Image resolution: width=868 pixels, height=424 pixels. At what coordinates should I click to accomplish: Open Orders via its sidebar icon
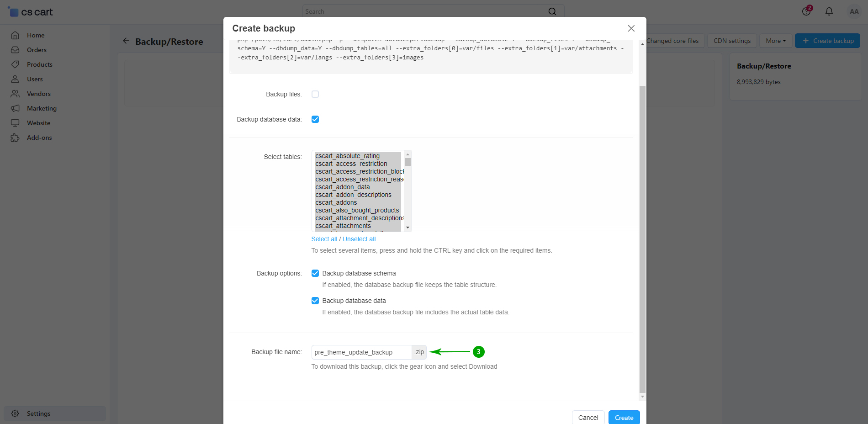tap(15, 50)
